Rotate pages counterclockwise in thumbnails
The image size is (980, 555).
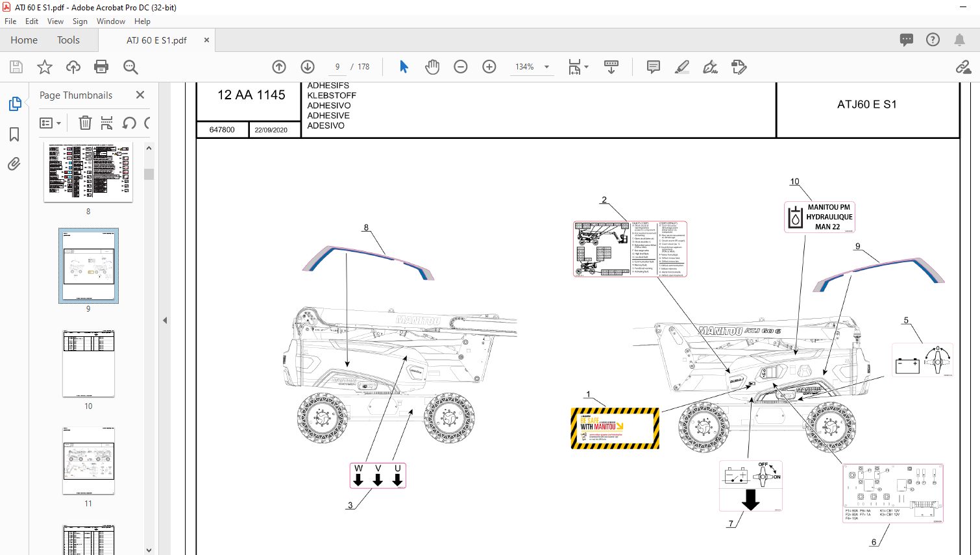[129, 123]
